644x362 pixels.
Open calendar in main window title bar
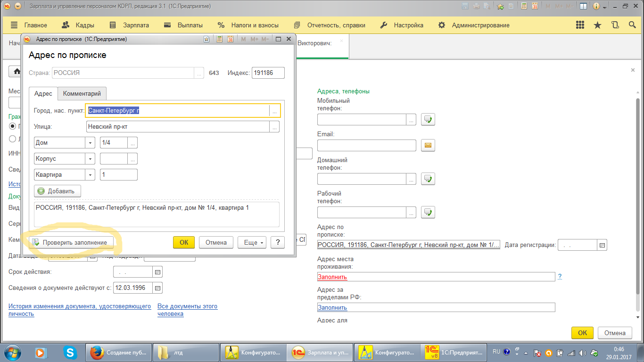point(535,7)
